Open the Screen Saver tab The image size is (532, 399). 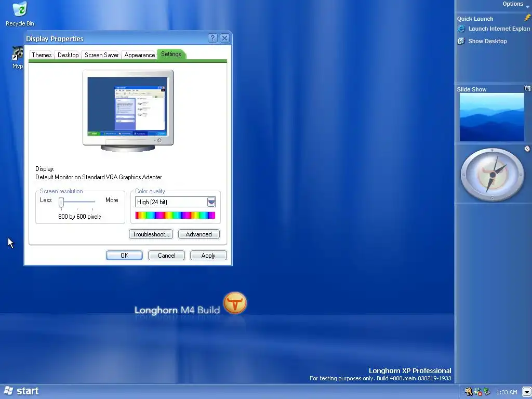(101, 55)
